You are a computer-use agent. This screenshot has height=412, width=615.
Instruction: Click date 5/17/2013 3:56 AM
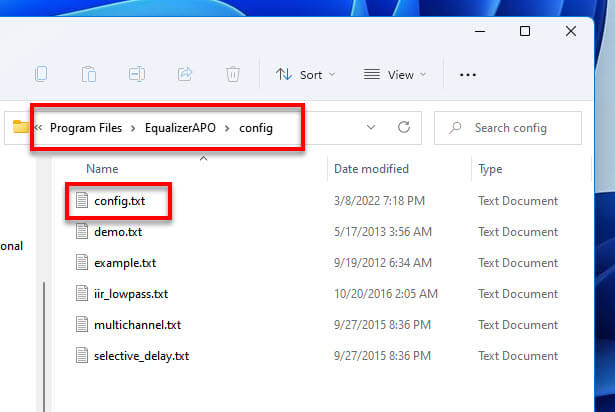click(382, 232)
